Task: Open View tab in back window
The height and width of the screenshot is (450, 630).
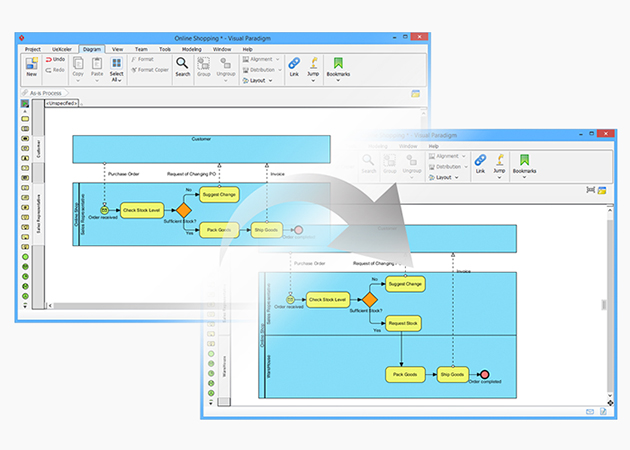Action: coord(117,49)
